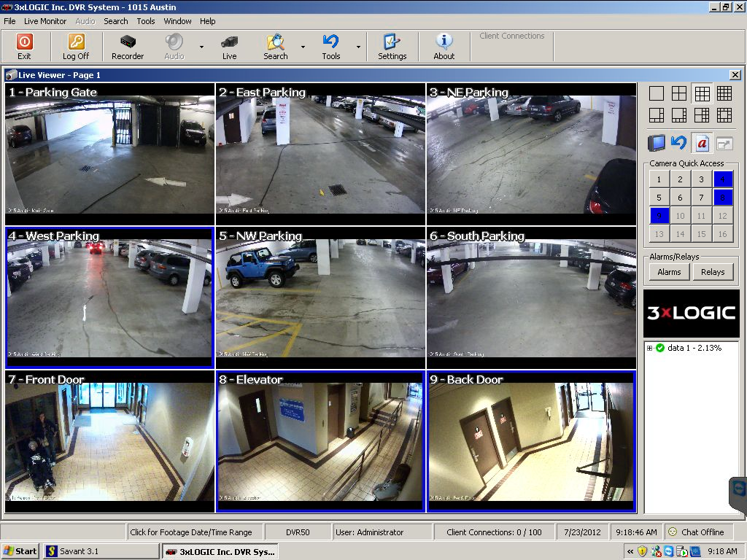Expand the data 1 tree node
The height and width of the screenshot is (560, 747).
pyautogui.click(x=649, y=348)
